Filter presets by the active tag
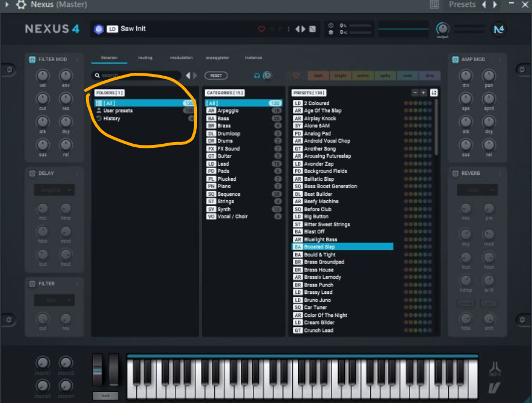Image resolution: width=532 pixels, height=403 pixels. 363,76
